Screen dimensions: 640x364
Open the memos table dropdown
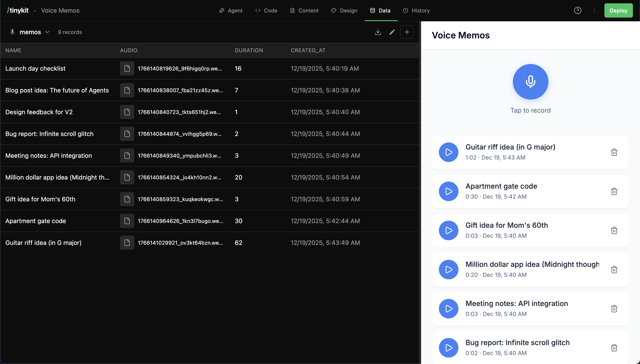pos(47,32)
